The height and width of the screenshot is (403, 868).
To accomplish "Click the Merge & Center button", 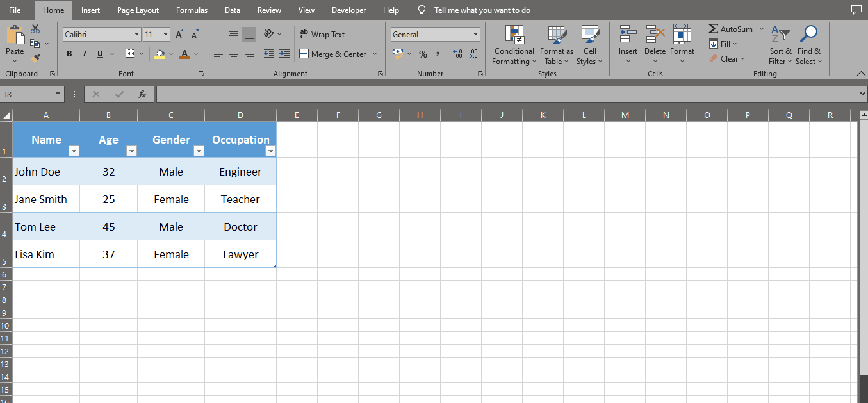I will pos(334,54).
